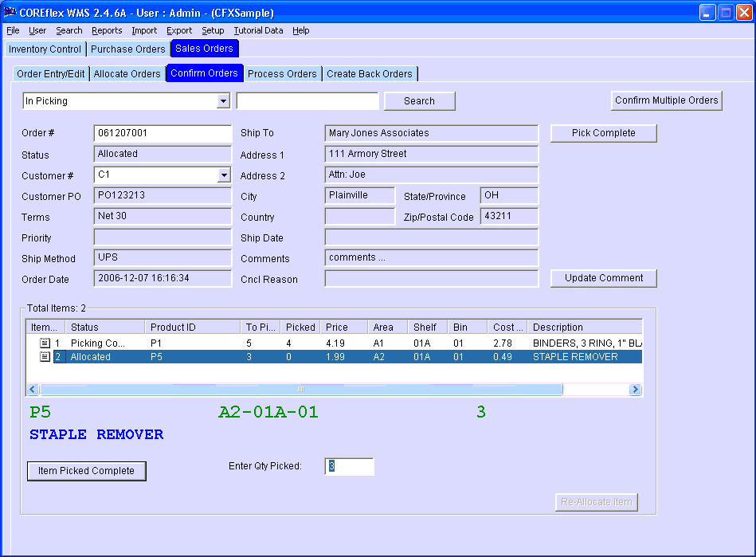Click the Ship Date field
Image resolution: width=756 pixels, height=557 pixels.
tap(432, 237)
